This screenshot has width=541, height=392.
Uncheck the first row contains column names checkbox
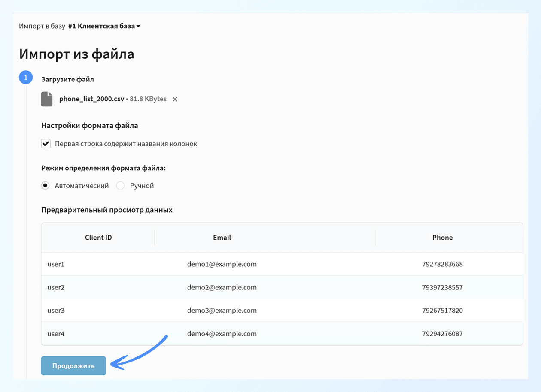click(46, 144)
